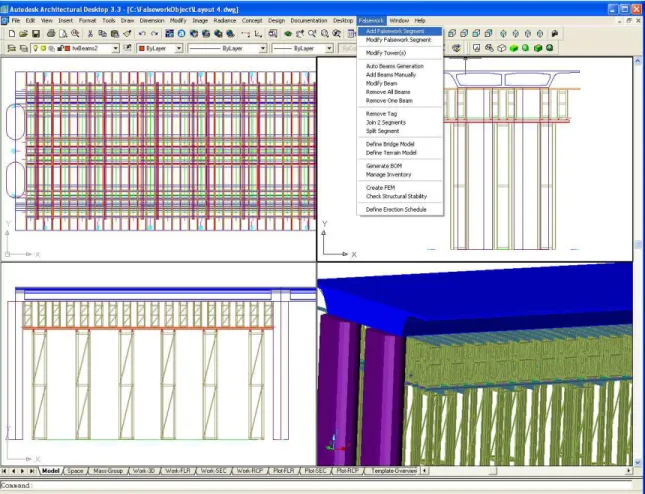Toggle the layer freeze sun icon

43,49
